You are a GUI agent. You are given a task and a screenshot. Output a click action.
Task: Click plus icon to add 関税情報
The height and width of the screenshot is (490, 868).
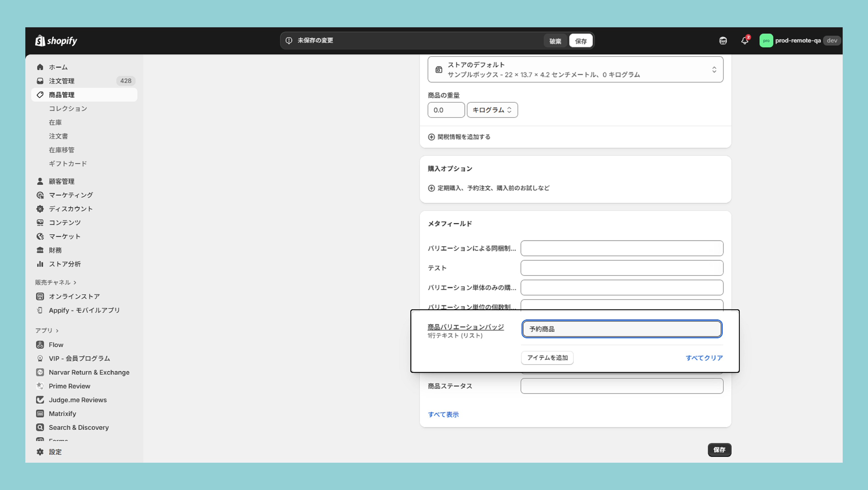pyautogui.click(x=431, y=137)
